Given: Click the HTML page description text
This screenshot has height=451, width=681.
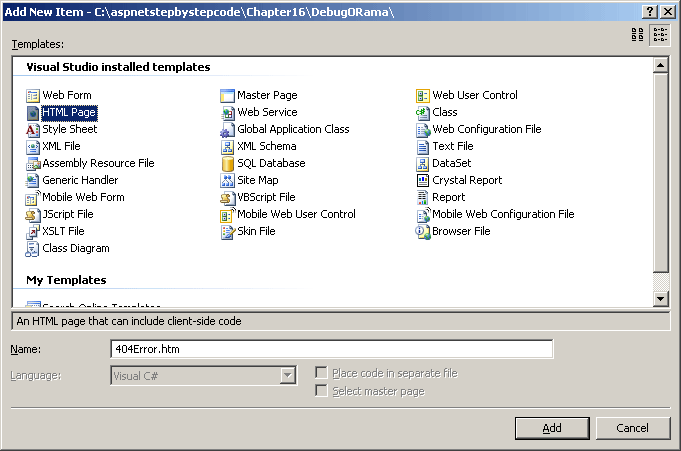Looking at the screenshot, I should pos(129,321).
